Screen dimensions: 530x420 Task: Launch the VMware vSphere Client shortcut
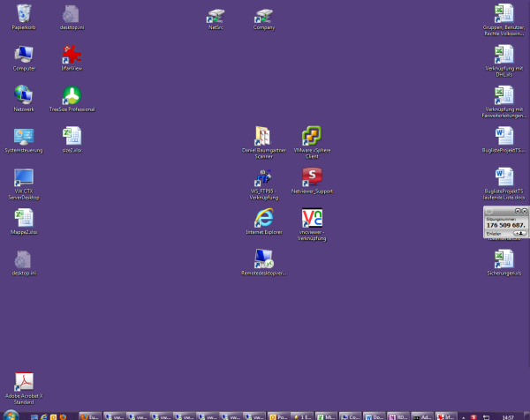pos(312,142)
